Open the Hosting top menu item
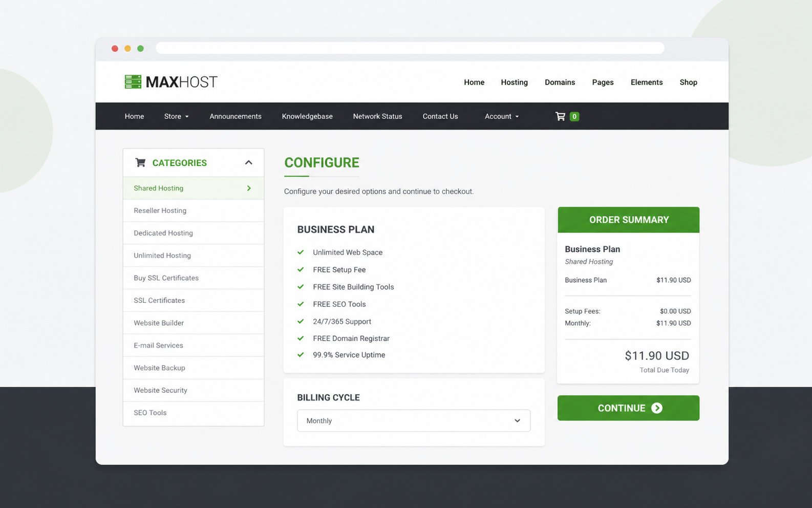Viewport: 812px width, 508px height. [x=514, y=82]
